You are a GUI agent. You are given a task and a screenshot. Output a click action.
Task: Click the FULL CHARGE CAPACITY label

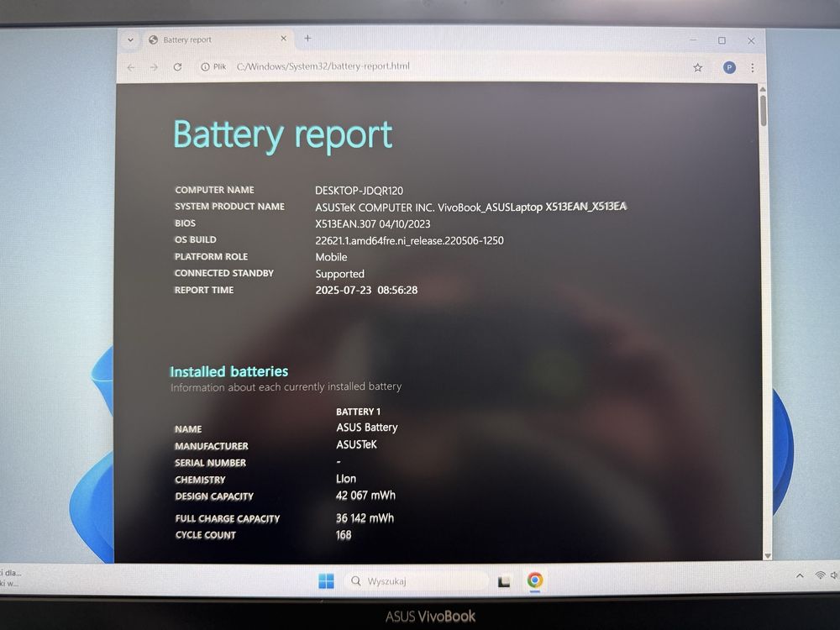tap(227, 518)
